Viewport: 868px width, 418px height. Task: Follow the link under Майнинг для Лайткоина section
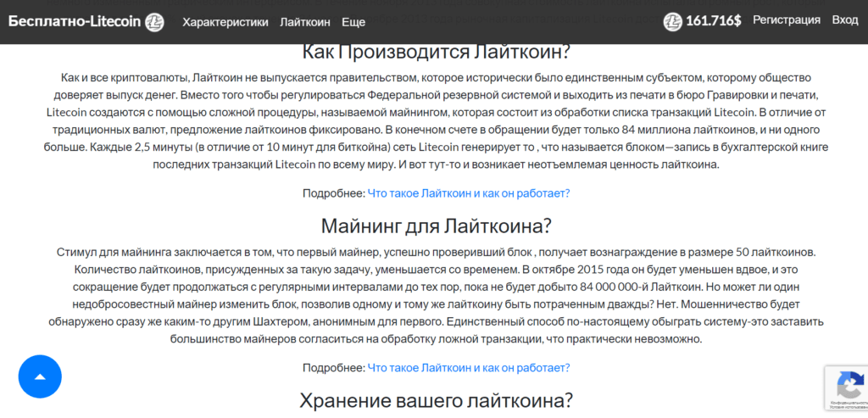point(468,368)
